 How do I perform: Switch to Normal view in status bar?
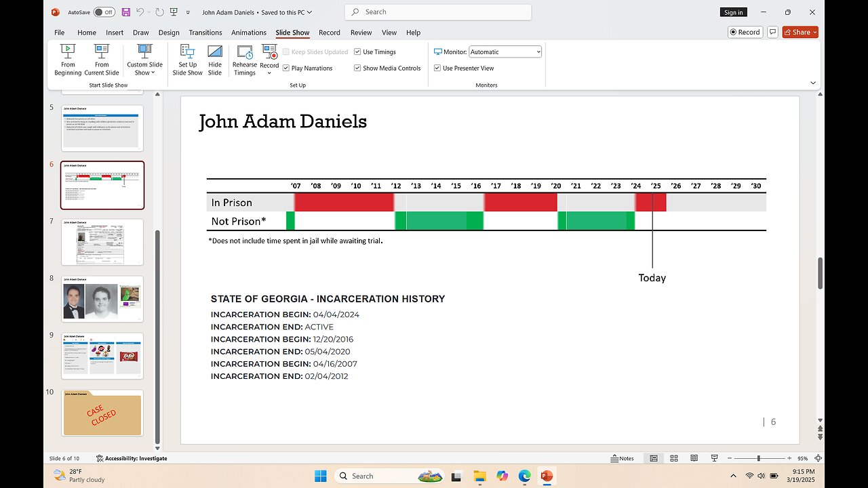[654, 458]
